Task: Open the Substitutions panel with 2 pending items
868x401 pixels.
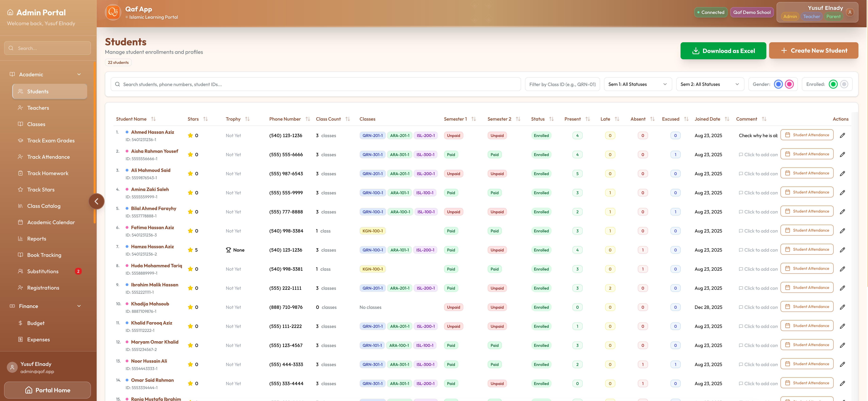Action: click(x=43, y=271)
